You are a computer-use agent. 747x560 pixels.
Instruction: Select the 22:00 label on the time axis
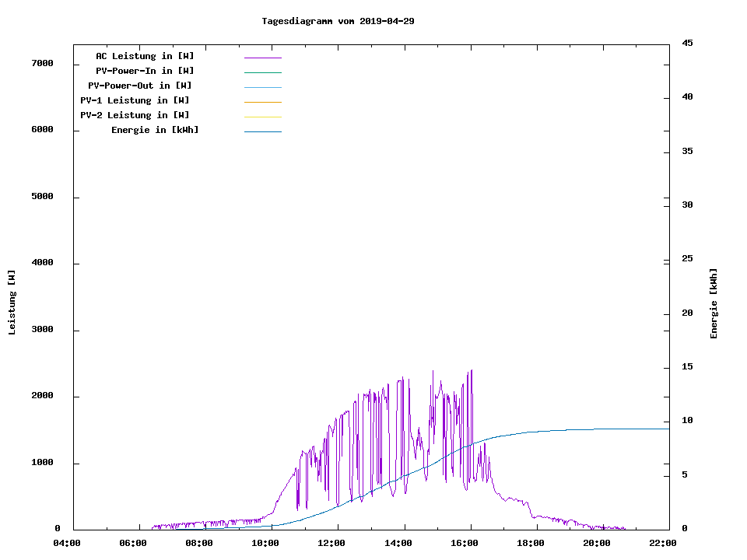coord(663,543)
